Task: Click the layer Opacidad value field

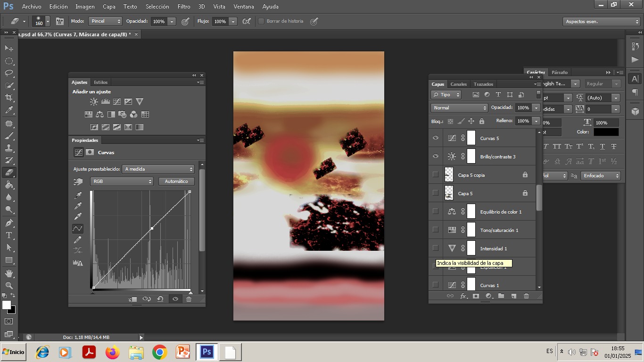Action: pos(523,108)
